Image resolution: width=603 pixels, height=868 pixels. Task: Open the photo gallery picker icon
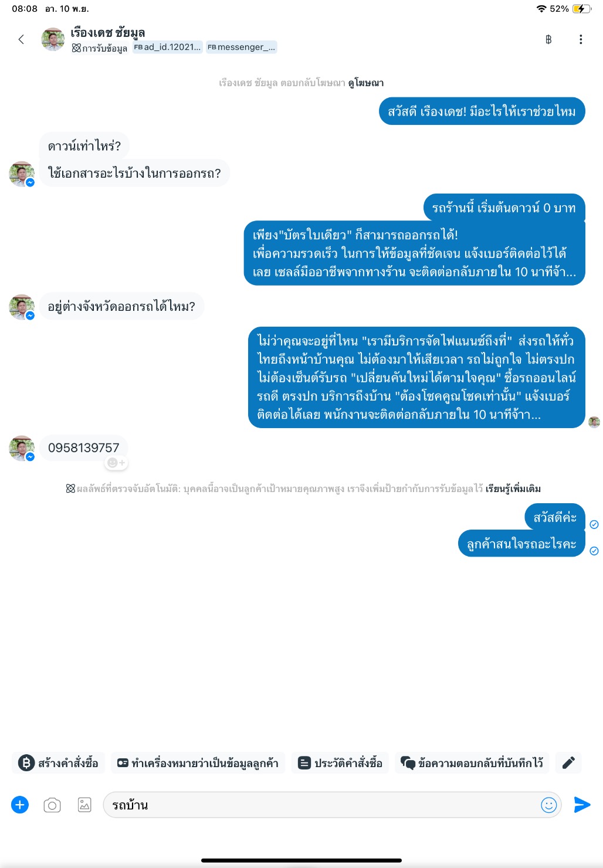84,805
